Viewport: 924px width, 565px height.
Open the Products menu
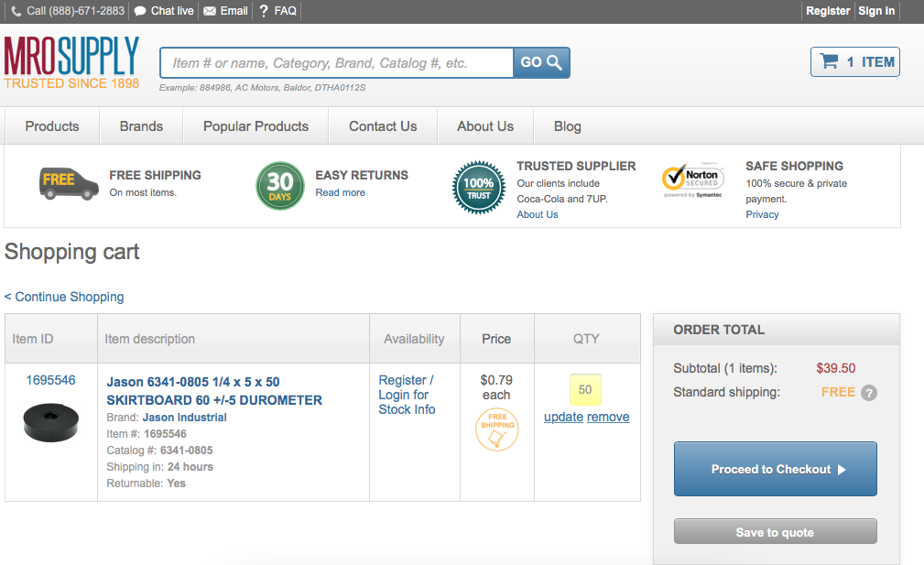coord(51,126)
